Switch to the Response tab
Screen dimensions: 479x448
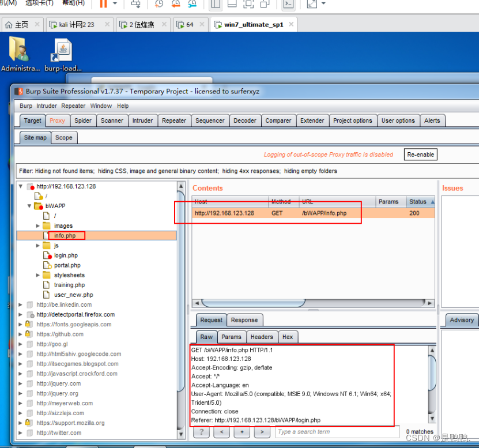244,320
